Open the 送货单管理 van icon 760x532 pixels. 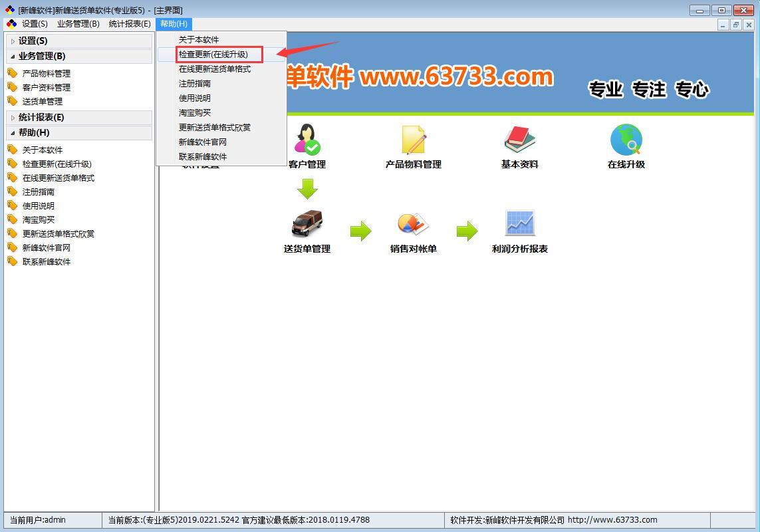tap(307, 223)
